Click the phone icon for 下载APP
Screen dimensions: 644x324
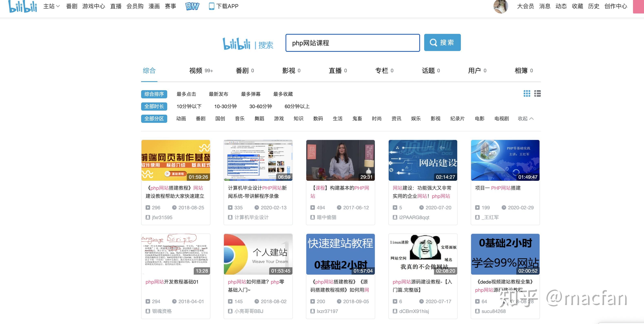[211, 6]
